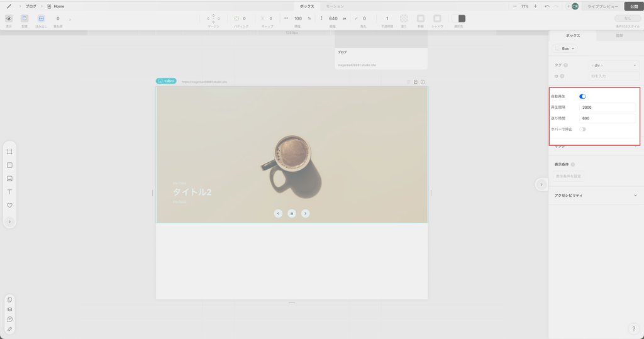Open the タグ div dropdown
Image resolution: width=644 pixels, height=339 pixels.
click(x=614, y=65)
